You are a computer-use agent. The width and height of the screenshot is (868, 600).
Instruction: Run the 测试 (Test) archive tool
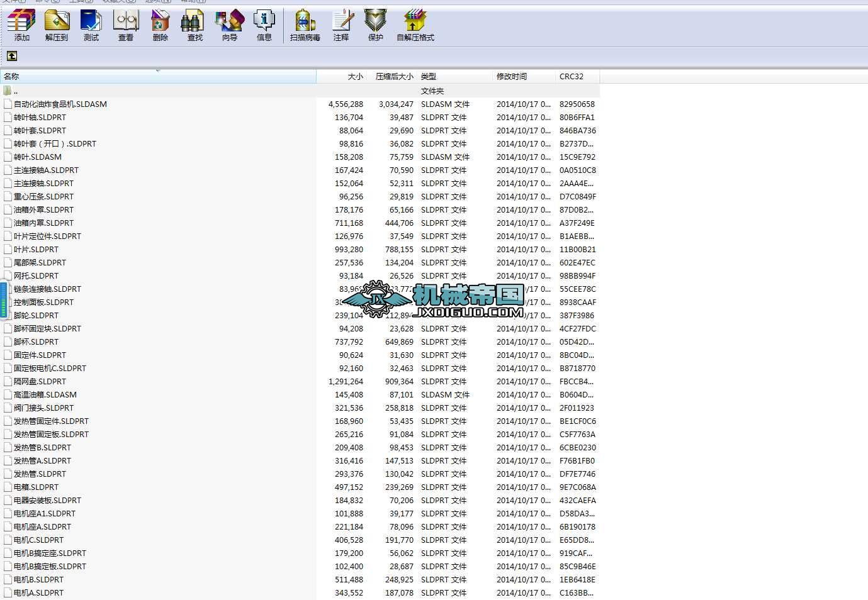[91, 25]
